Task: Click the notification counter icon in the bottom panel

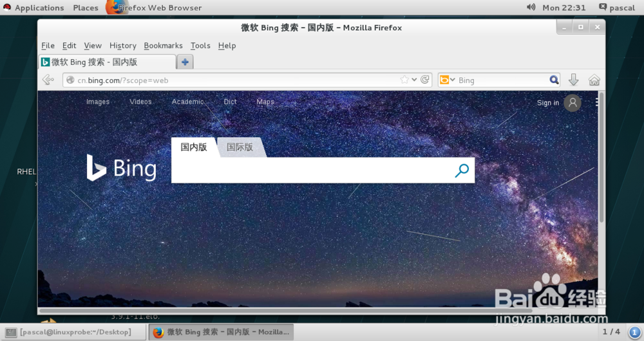Action: pos(634,331)
